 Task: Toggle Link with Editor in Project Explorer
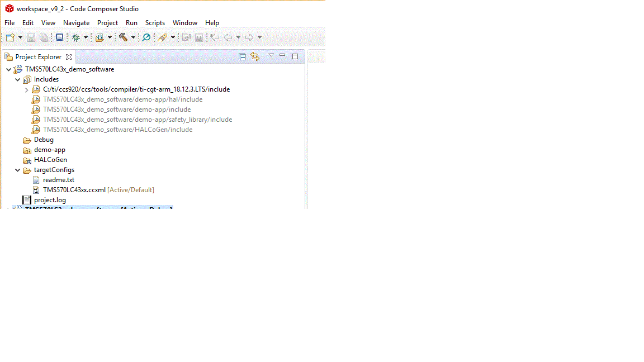(255, 56)
